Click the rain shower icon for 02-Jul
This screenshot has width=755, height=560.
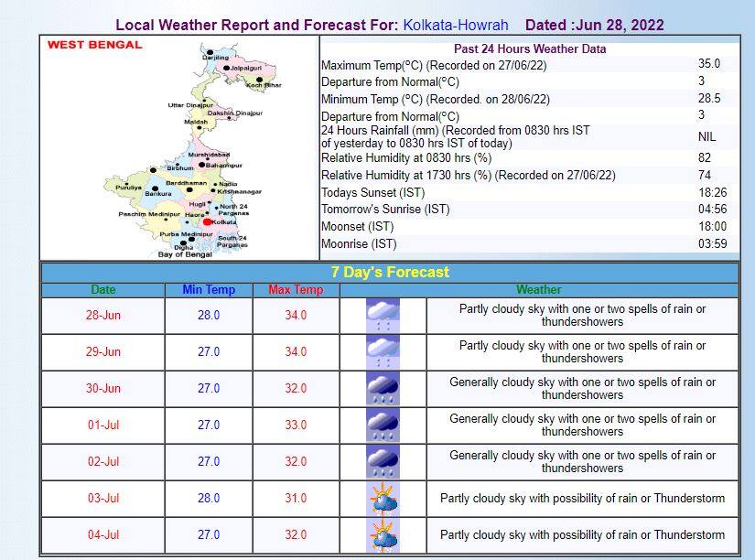point(383,461)
